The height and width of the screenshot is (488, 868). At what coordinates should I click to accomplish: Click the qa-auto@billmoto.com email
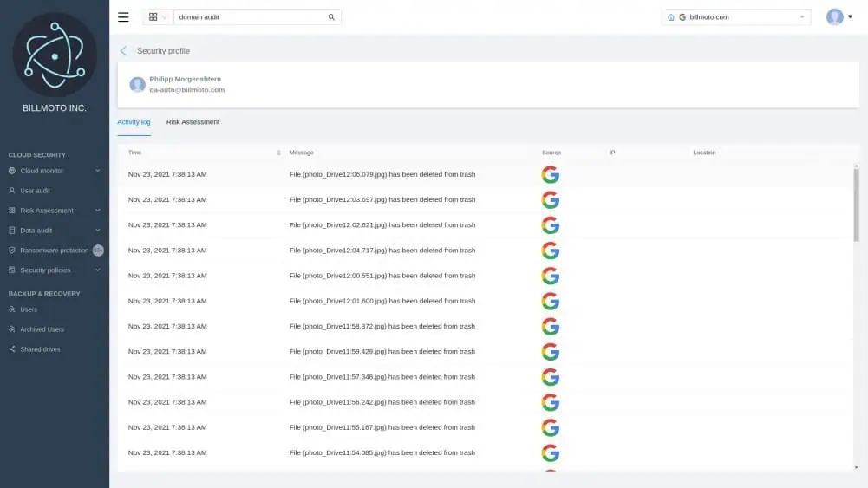tap(187, 89)
